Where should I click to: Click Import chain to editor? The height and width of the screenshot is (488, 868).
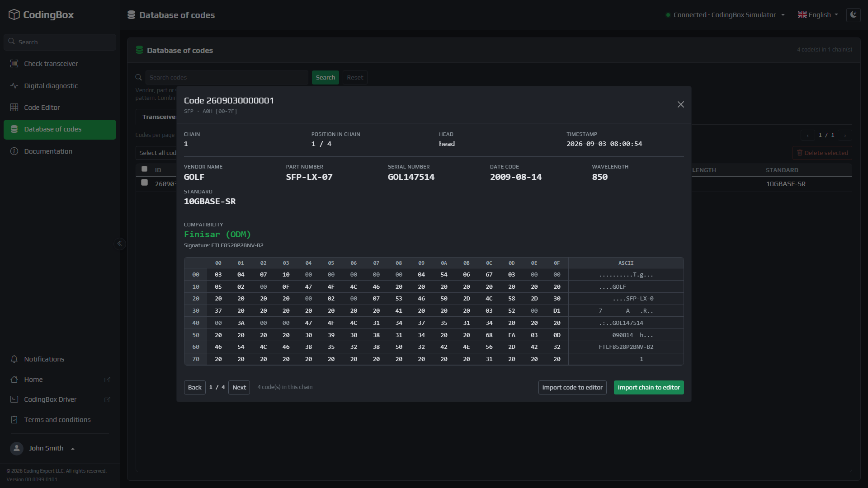(x=649, y=388)
